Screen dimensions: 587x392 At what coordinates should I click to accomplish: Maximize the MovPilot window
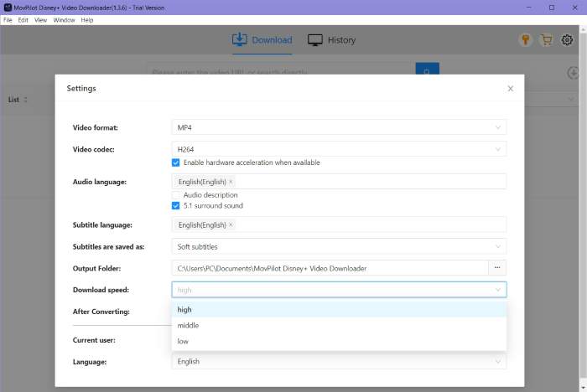[552, 8]
